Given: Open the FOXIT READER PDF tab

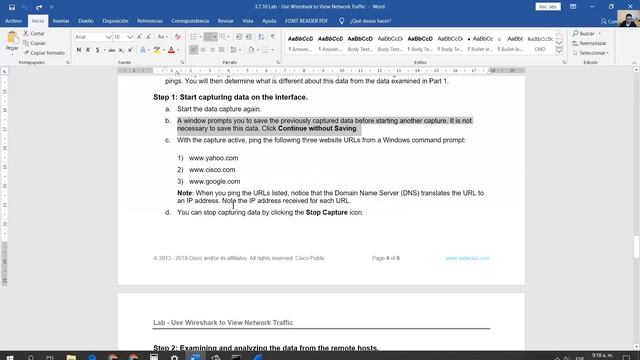Looking at the screenshot, I should [x=306, y=21].
